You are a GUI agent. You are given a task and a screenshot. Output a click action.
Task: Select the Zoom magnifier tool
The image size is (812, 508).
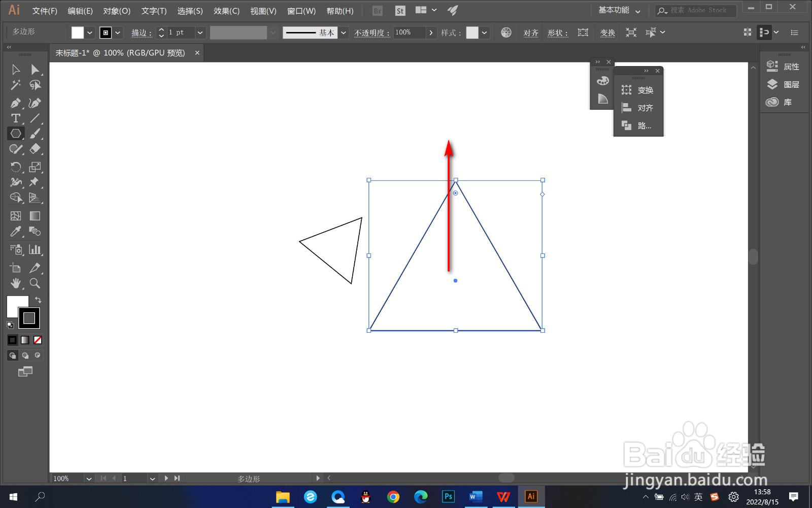point(35,283)
